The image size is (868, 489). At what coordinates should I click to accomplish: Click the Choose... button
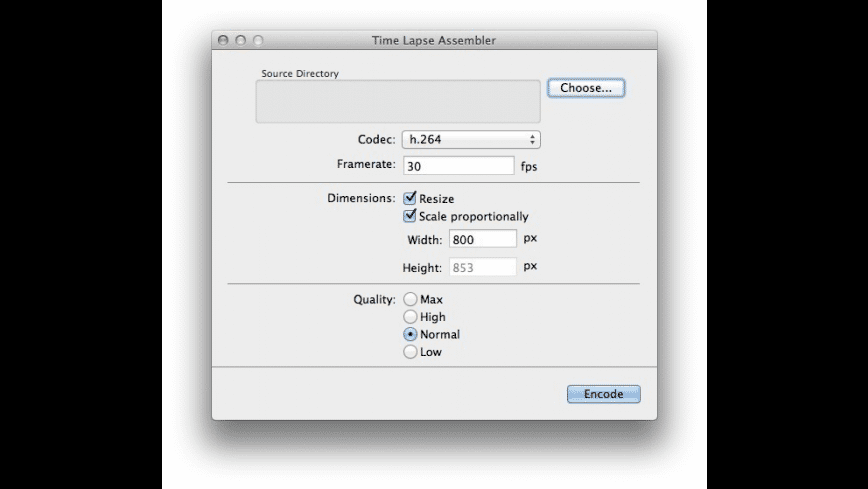click(x=586, y=88)
